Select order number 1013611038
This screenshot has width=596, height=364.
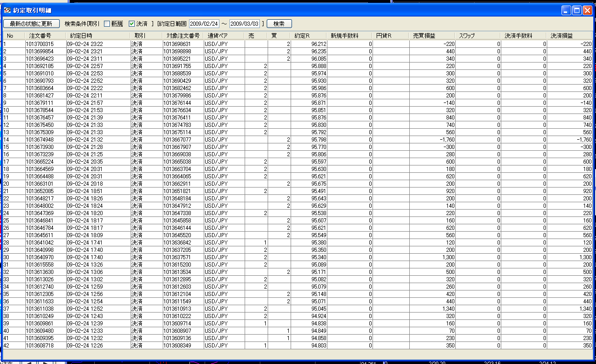(40, 309)
